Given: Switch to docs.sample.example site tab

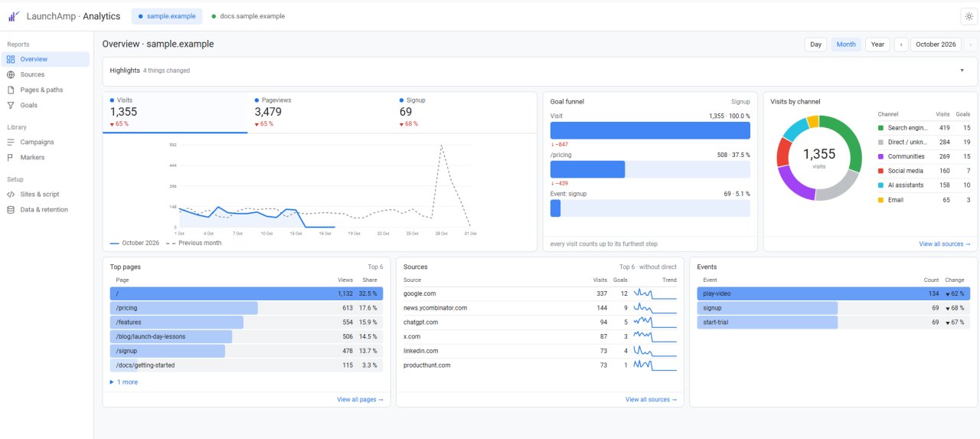Looking at the screenshot, I should 247,16.
